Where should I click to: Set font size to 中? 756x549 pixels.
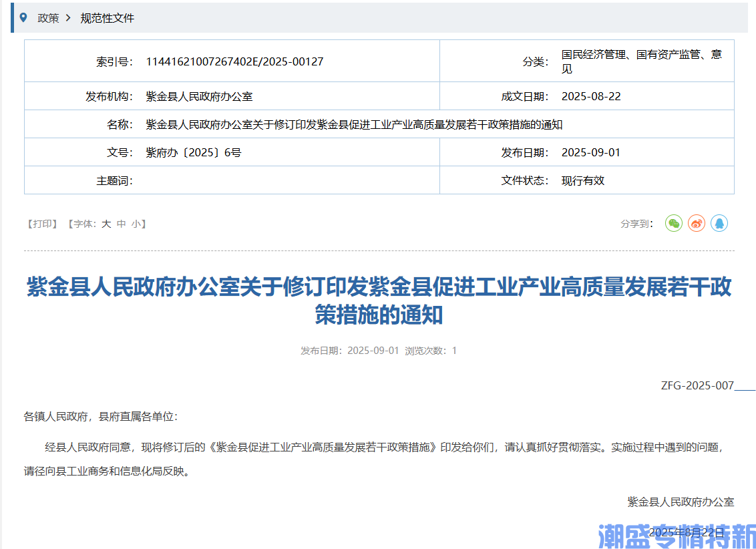(x=122, y=224)
